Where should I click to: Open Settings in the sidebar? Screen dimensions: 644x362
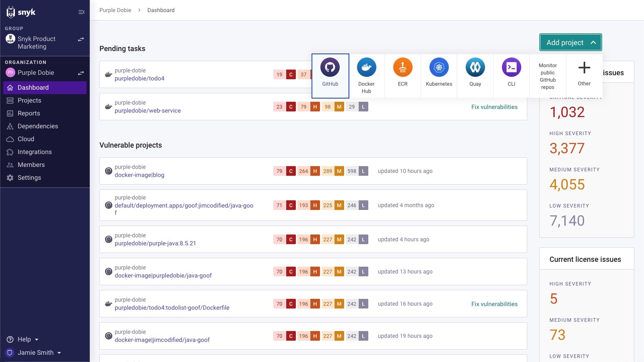click(45, 178)
